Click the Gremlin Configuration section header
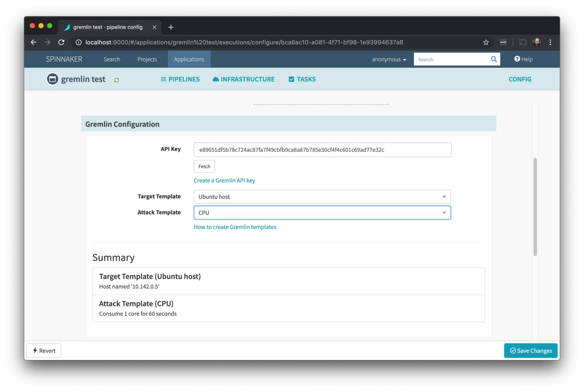 tap(288, 124)
